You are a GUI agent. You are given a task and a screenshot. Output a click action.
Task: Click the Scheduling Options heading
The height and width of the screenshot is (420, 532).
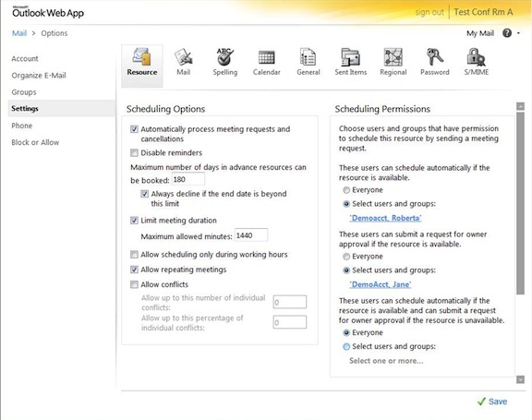tap(165, 109)
